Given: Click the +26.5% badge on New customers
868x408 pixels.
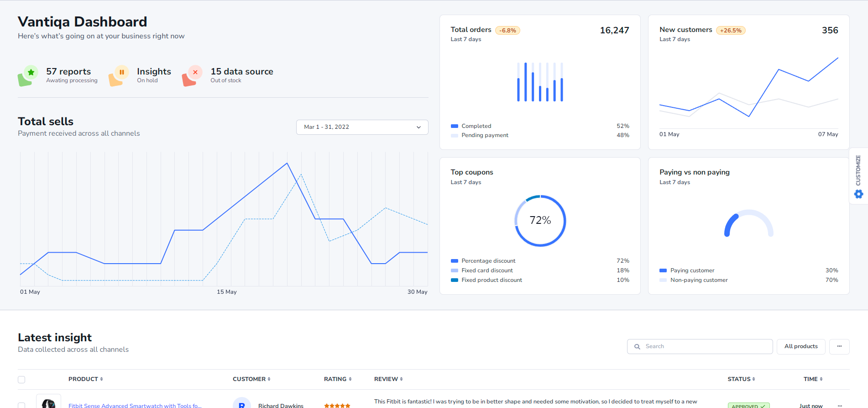Looking at the screenshot, I should pyautogui.click(x=731, y=31).
